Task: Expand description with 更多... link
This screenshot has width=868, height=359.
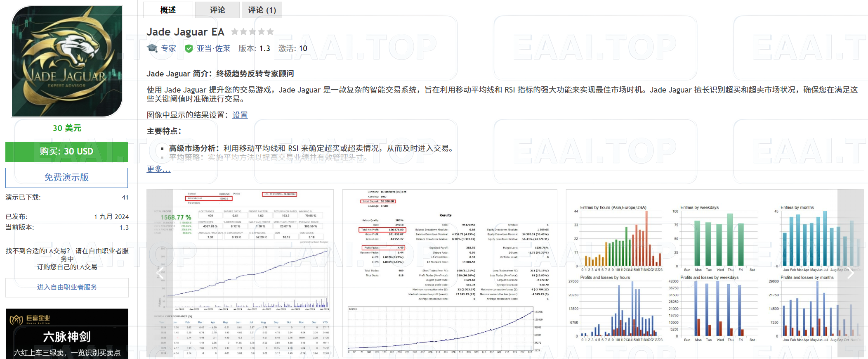Action: pos(158,169)
